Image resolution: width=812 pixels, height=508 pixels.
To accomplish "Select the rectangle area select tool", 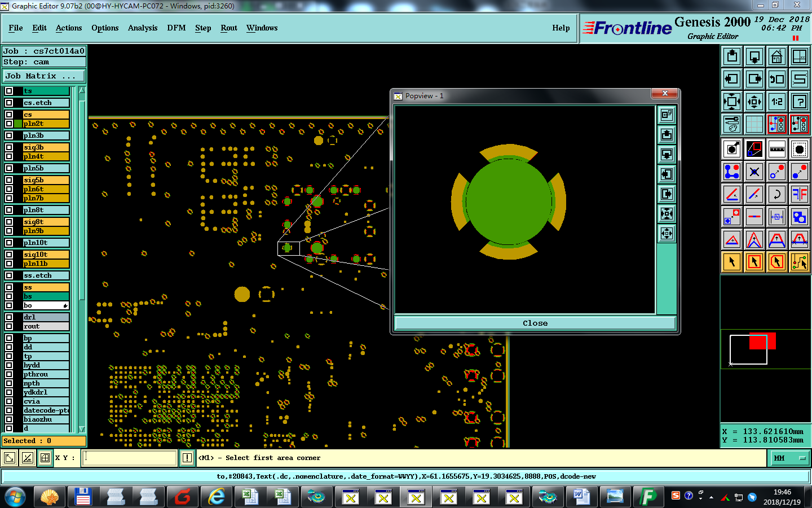I will [754, 262].
